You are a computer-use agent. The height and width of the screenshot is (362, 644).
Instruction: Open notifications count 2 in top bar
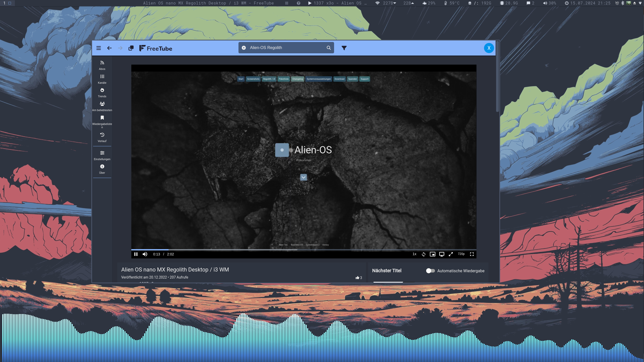click(530, 3)
